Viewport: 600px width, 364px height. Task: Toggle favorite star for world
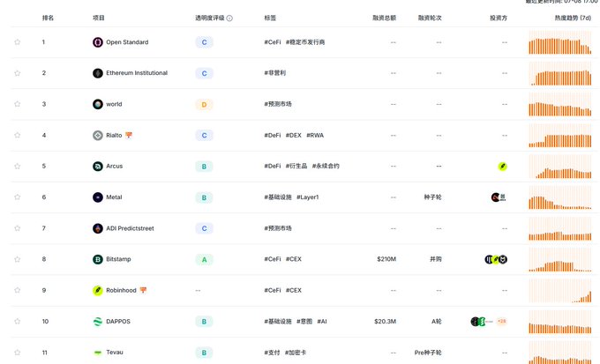(x=18, y=104)
